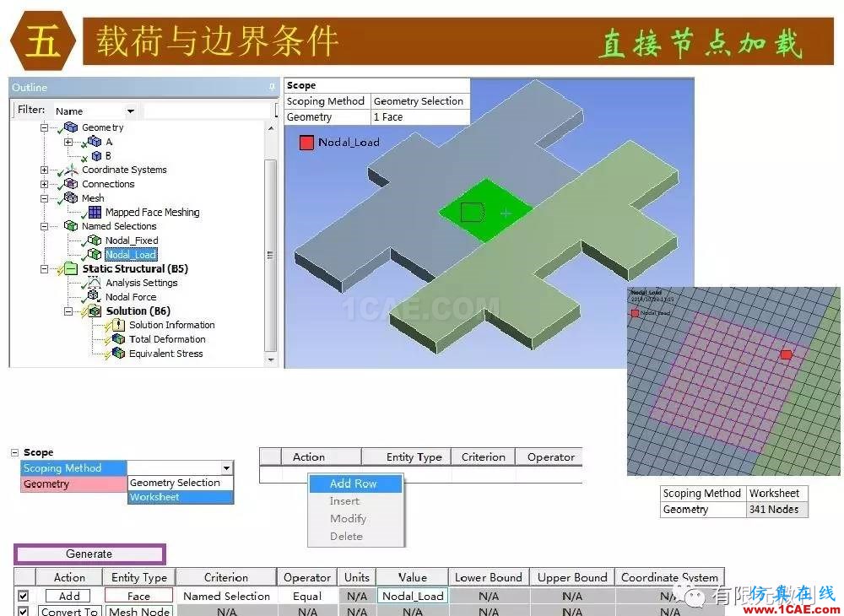Collapse the Mesh tree node
Viewport: 844px width, 616px height.
pyautogui.click(x=44, y=198)
